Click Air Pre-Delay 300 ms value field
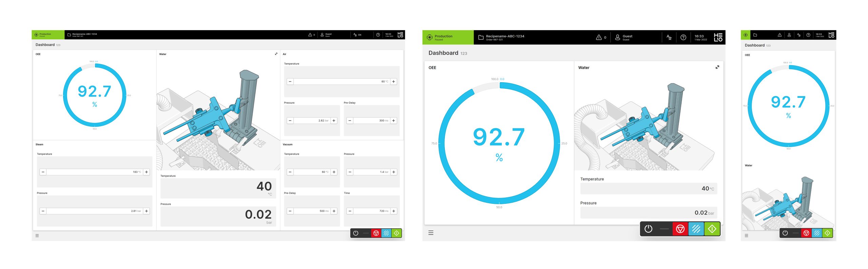 371,121
